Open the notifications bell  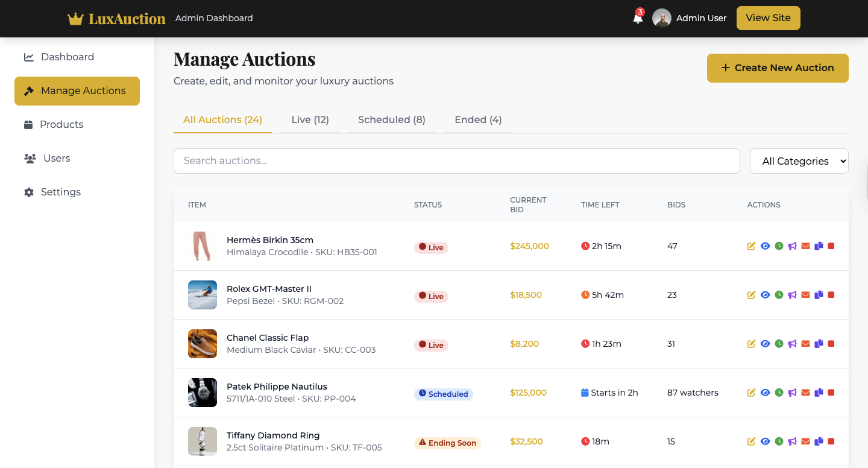click(638, 18)
